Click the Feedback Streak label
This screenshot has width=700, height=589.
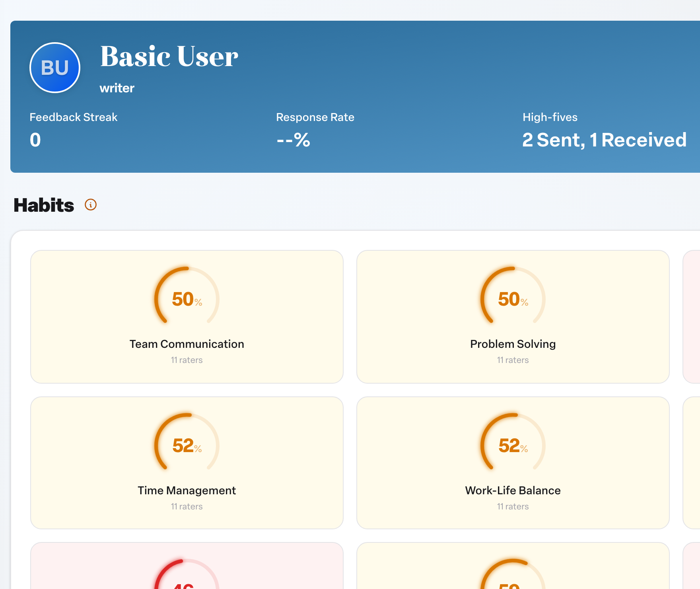(74, 117)
